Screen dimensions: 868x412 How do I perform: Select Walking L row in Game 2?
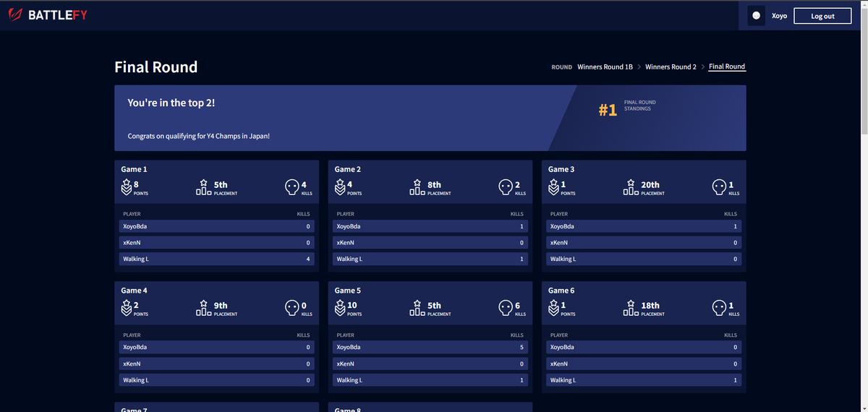click(x=430, y=259)
